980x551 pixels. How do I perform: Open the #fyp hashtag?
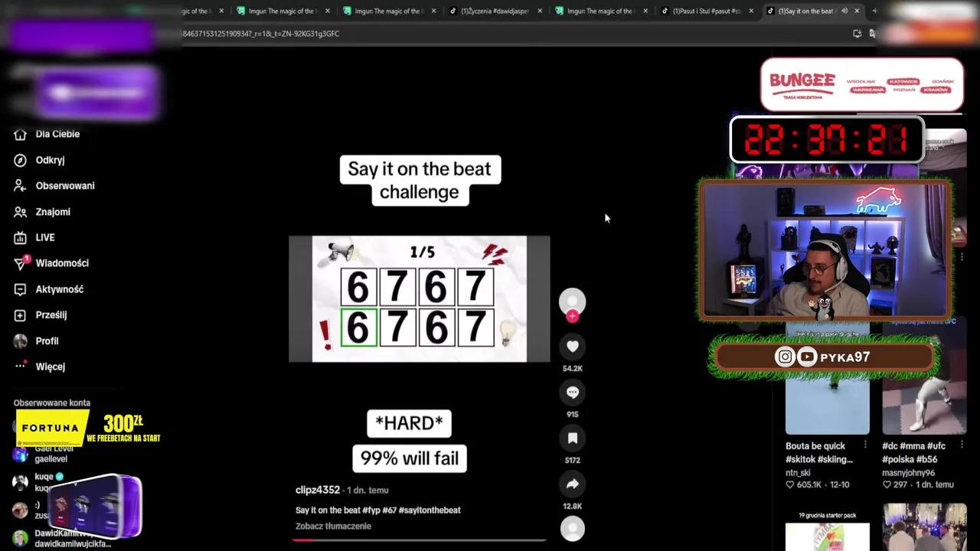pos(371,510)
